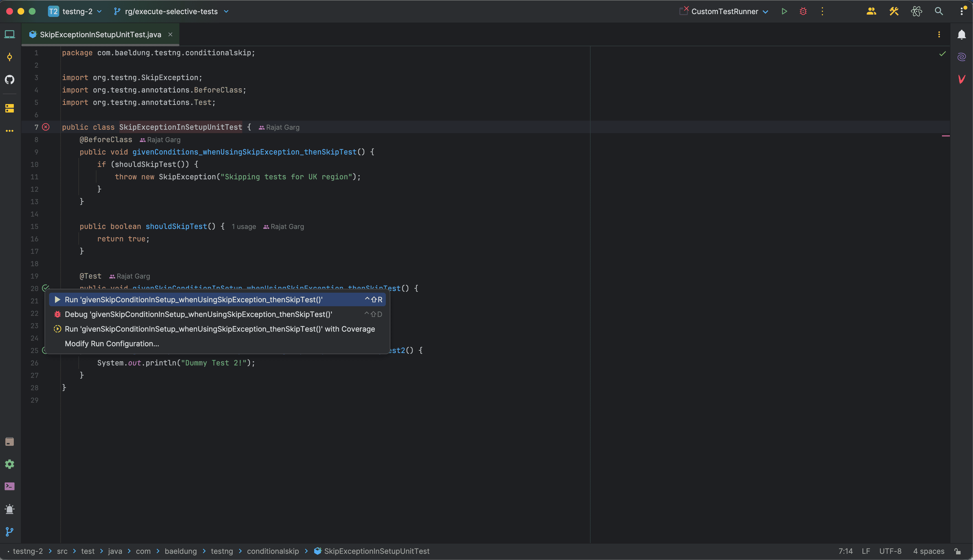
Task: Click the 4 spaces indent setting
Action: tap(928, 551)
